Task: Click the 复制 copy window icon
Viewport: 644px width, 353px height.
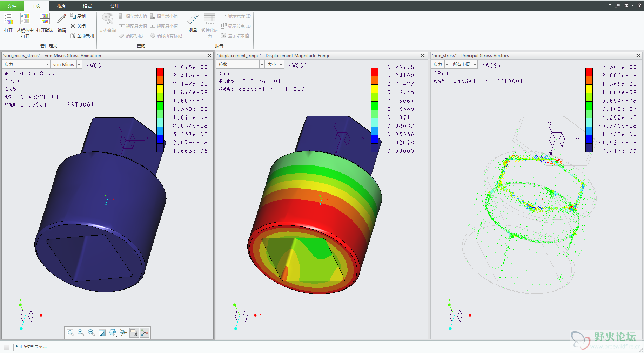Action: point(73,16)
